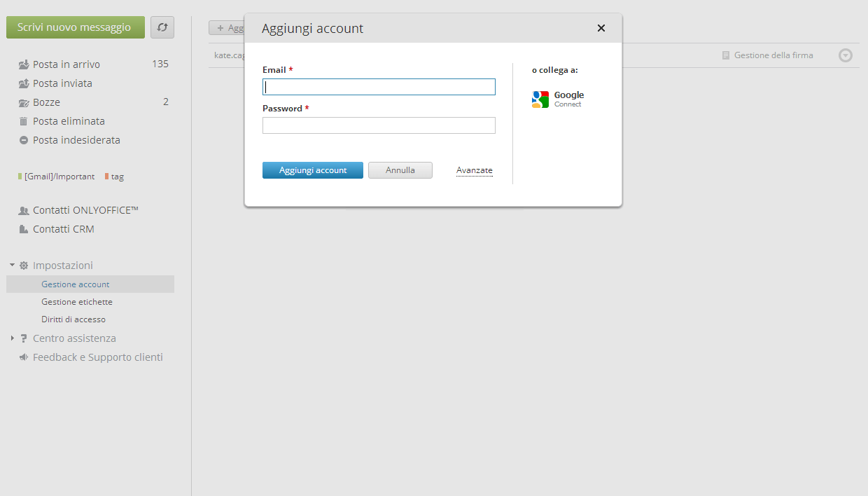Viewport: 868px width, 496px height.
Task: Click the Google logo icon
Action: (540, 99)
